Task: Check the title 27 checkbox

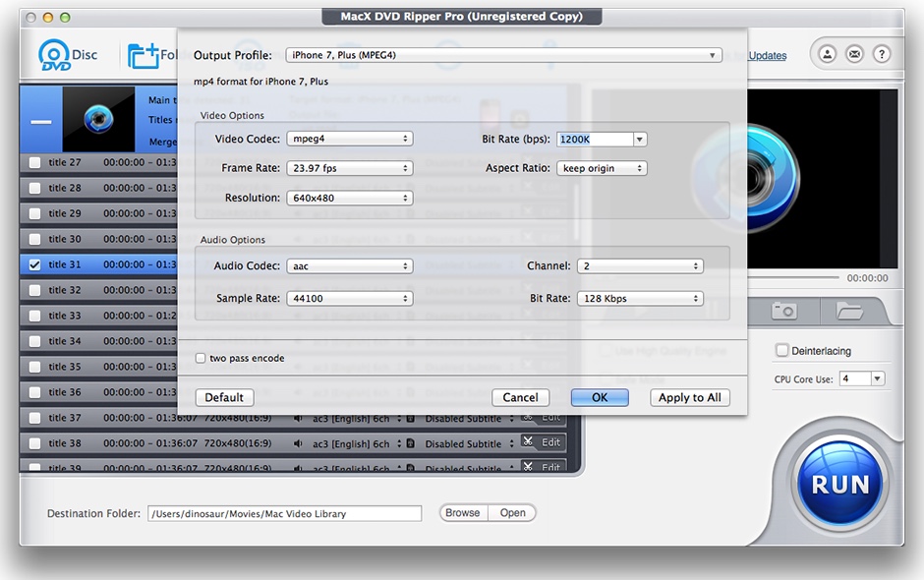Action: 34,162
